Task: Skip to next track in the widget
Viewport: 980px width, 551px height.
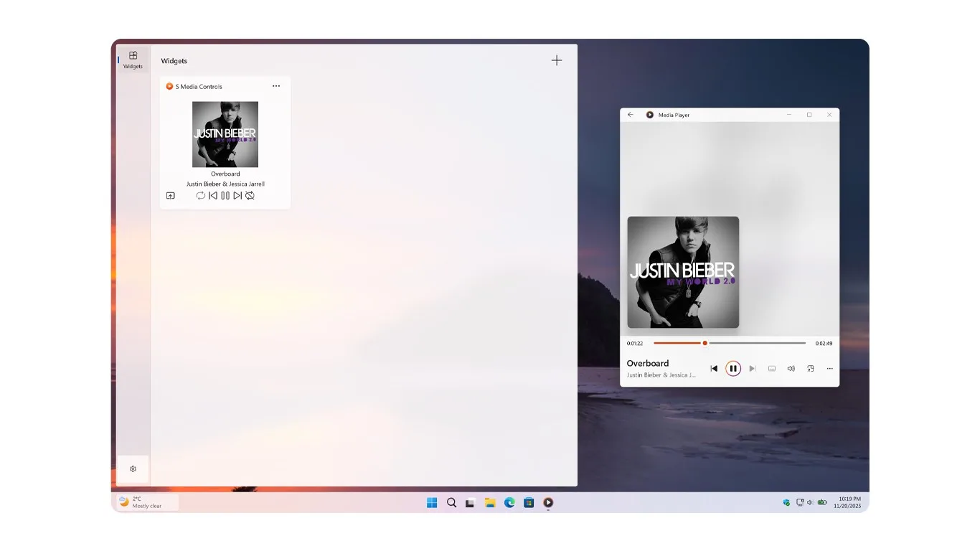Action: tap(237, 195)
